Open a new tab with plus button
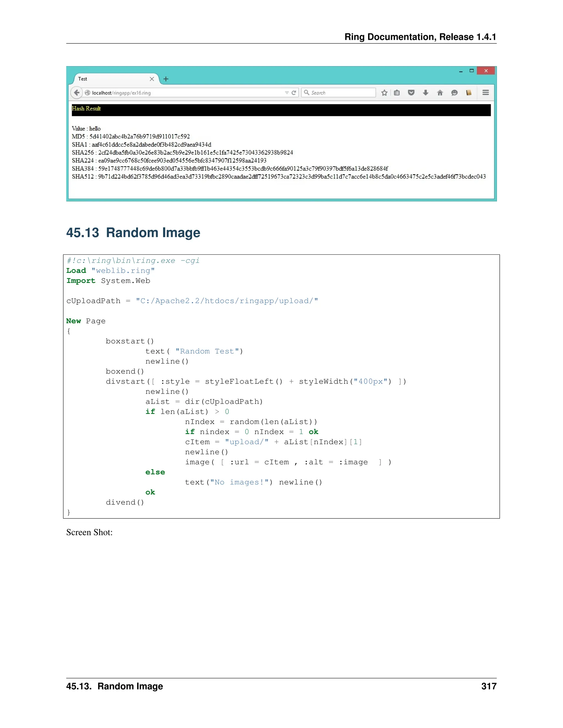Viewport: 563px width, 728px height. click(166, 79)
